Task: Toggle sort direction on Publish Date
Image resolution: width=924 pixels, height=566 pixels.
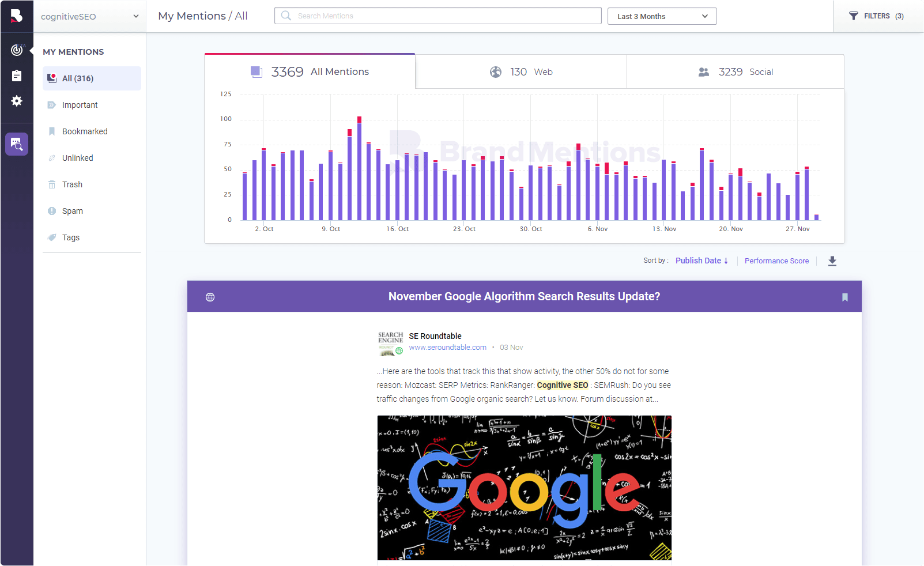Action: tap(725, 261)
